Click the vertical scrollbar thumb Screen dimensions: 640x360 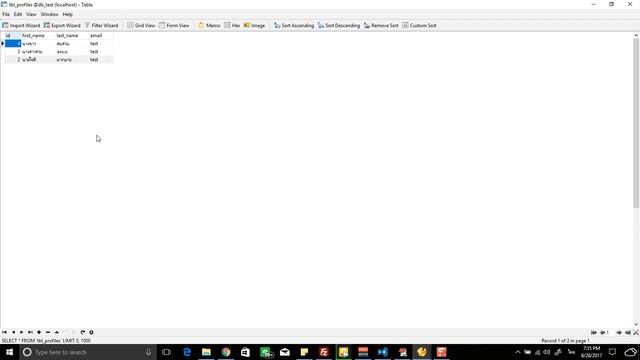click(636, 123)
